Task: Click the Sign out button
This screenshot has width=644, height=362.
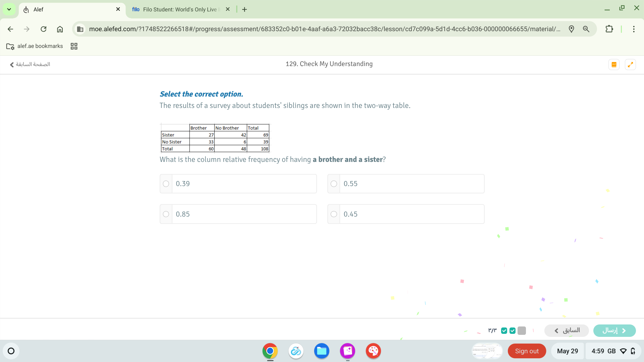Action: [x=527, y=351]
